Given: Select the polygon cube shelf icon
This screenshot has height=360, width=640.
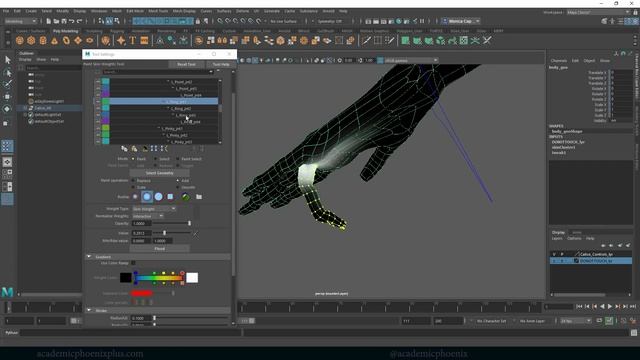Looking at the screenshot, I should 31,40.
